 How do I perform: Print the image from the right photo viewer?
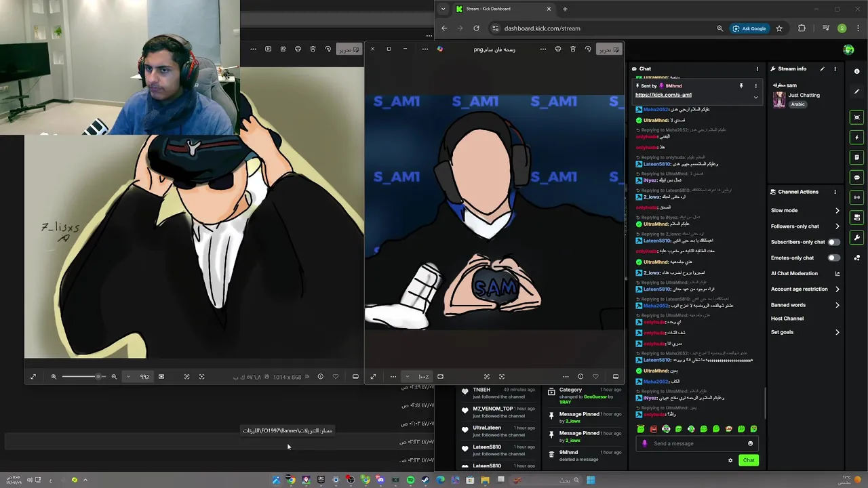558,49
